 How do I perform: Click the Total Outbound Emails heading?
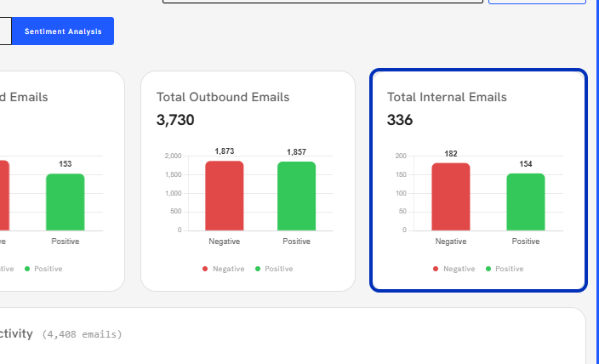[223, 97]
